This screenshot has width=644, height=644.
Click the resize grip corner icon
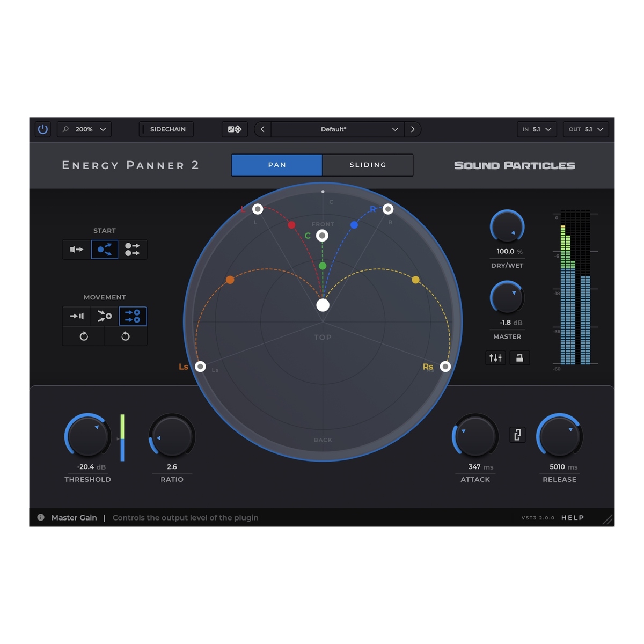click(x=607, y=519)
